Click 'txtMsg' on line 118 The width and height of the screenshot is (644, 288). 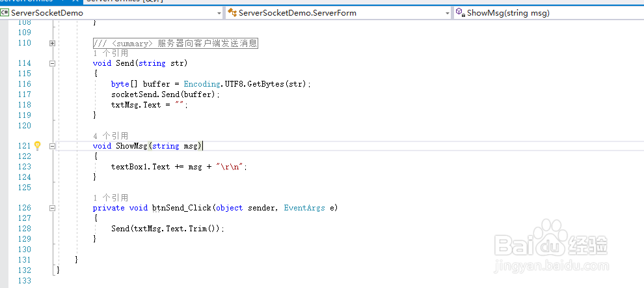pos(125,104)
